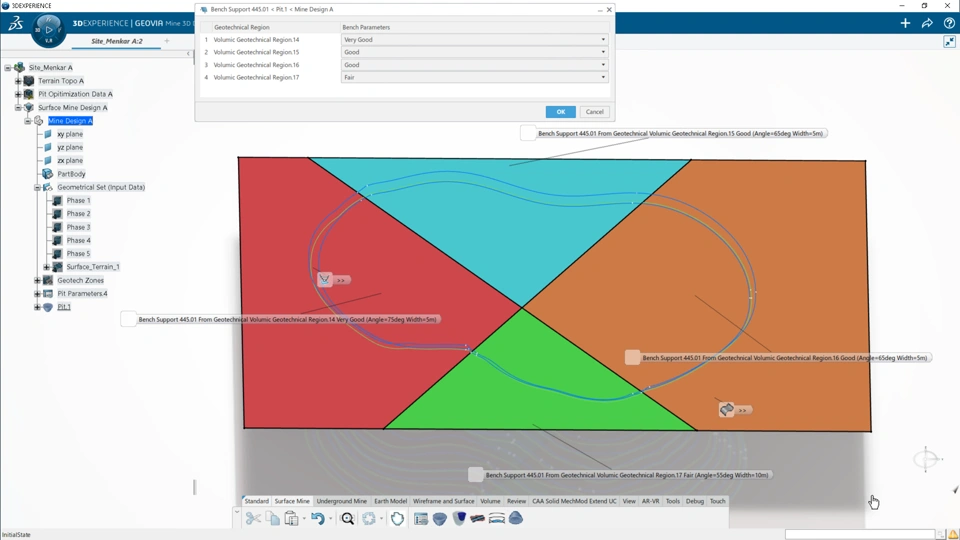
Task: Click the collapse panel arrows icon top right
Action: pyautogui.click(x=949, y=42)
